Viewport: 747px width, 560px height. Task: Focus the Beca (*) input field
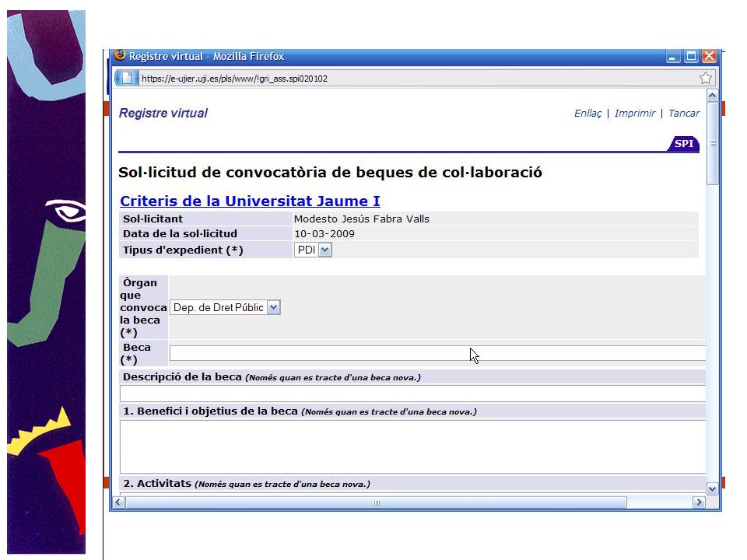437,353
